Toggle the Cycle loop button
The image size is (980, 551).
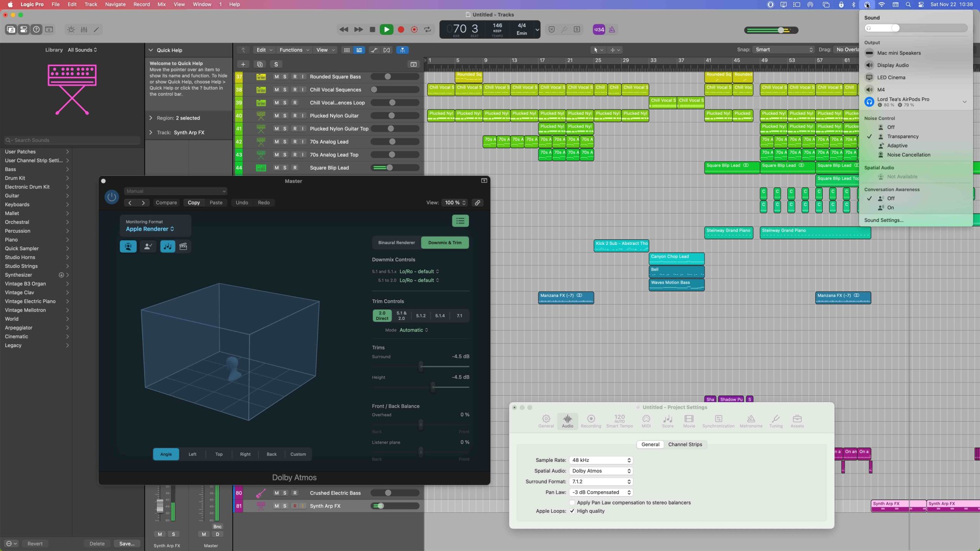tap(428, 29)
